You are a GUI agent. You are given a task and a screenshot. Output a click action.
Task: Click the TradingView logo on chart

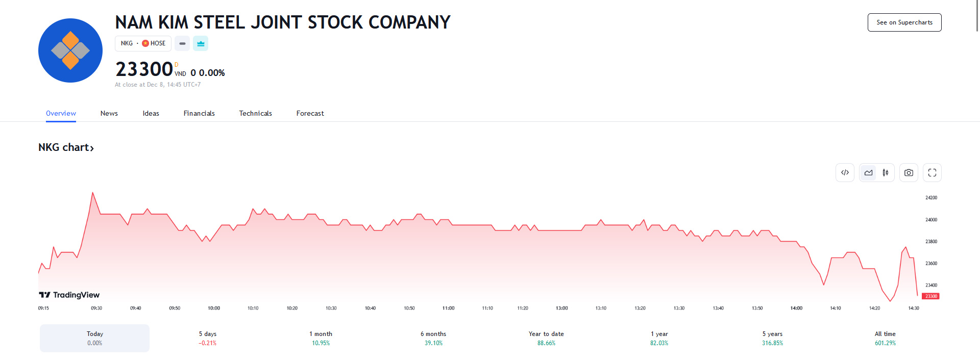click(69, 295)
